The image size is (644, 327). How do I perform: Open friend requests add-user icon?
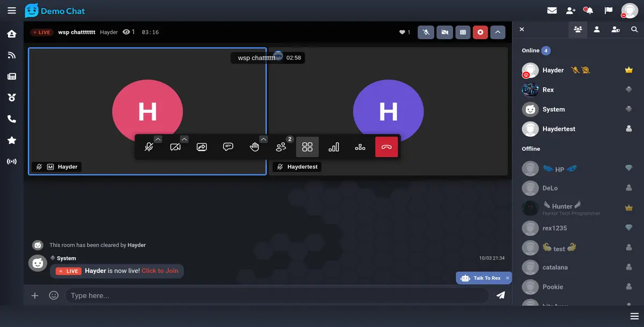coord(570,10)
